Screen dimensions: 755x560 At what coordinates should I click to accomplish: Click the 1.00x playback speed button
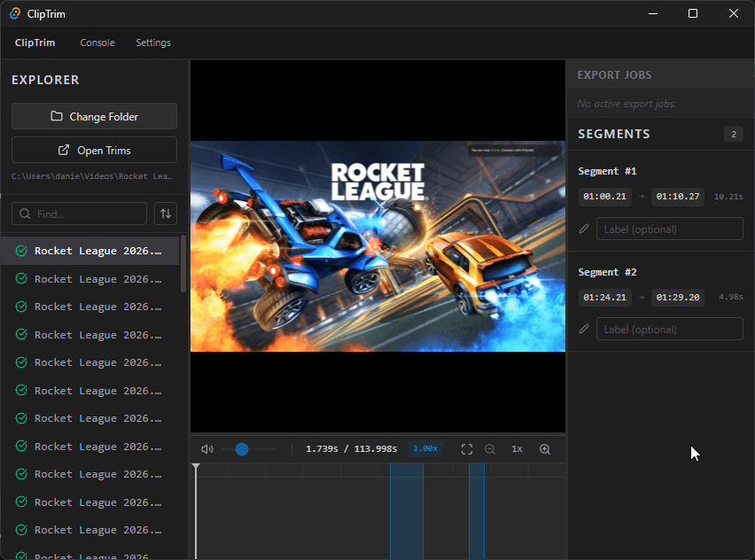click(425, 448)
